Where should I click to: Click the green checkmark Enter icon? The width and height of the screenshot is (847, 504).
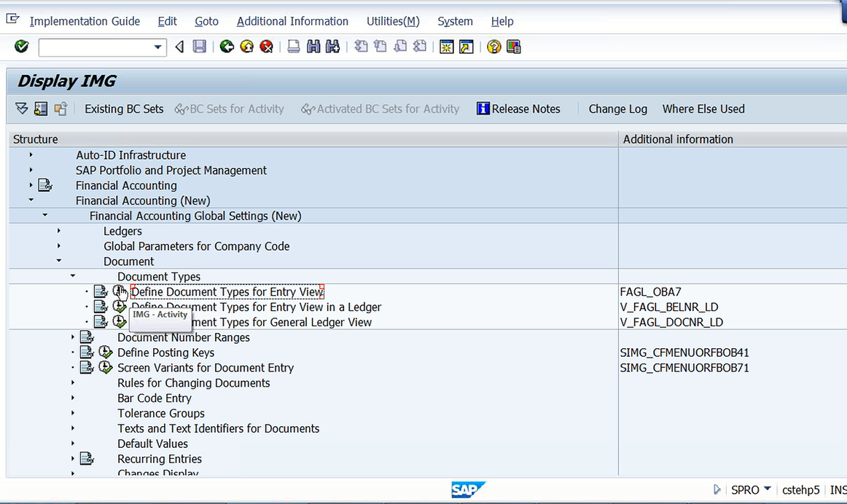(22, 47)
